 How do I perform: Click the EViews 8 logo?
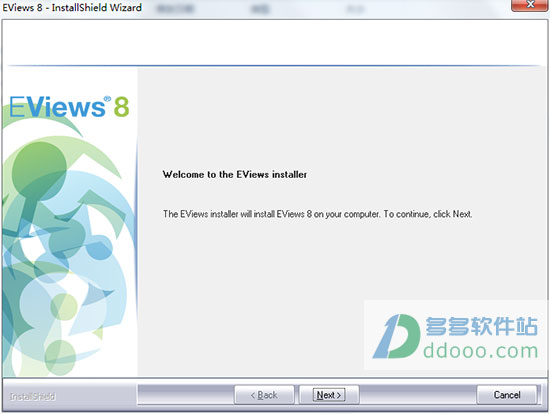pyautogui.click(x=69, y=107)
